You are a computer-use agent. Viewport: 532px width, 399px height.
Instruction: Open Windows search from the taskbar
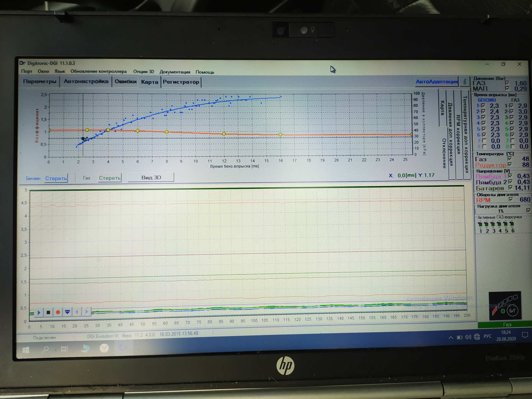[45, 349]
